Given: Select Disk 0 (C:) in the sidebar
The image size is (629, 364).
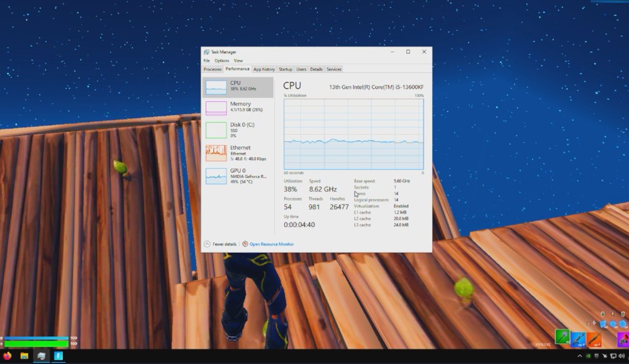Looking at the screenshot, I should pyautogui.click(x=238, y=130).
